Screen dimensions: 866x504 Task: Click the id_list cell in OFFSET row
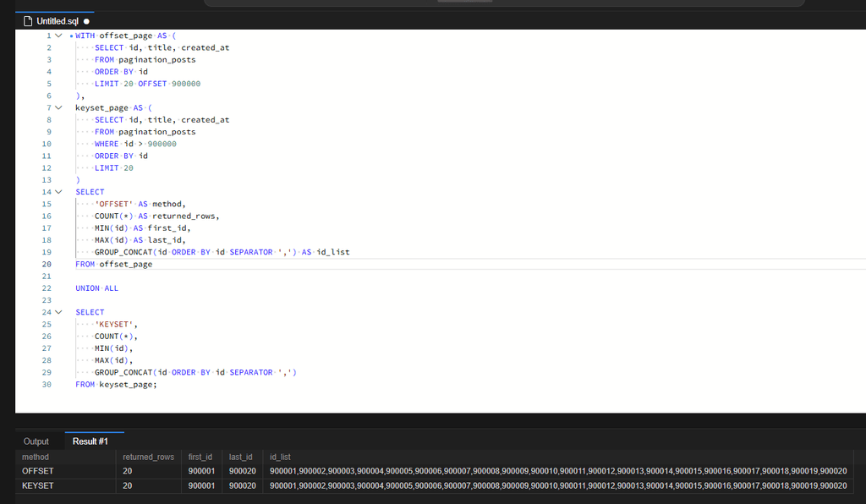pyautogui.click(x=558, y=471)
